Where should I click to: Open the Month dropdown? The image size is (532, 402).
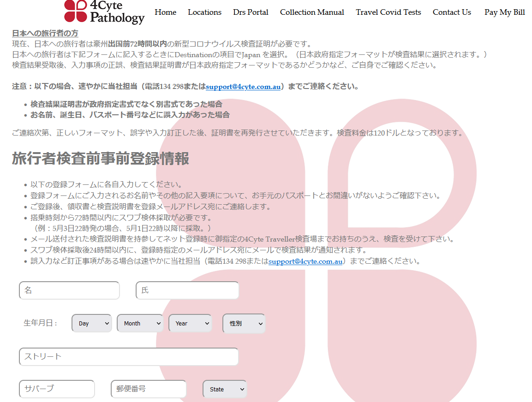click(x=140, y=323)
